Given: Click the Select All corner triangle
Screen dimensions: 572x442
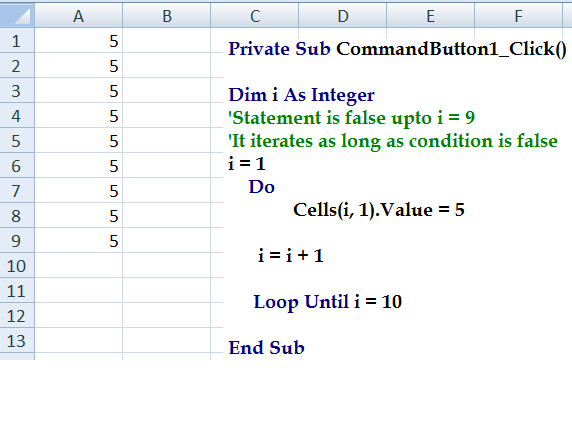Looking at the screenshot, I should coord(17,15).
